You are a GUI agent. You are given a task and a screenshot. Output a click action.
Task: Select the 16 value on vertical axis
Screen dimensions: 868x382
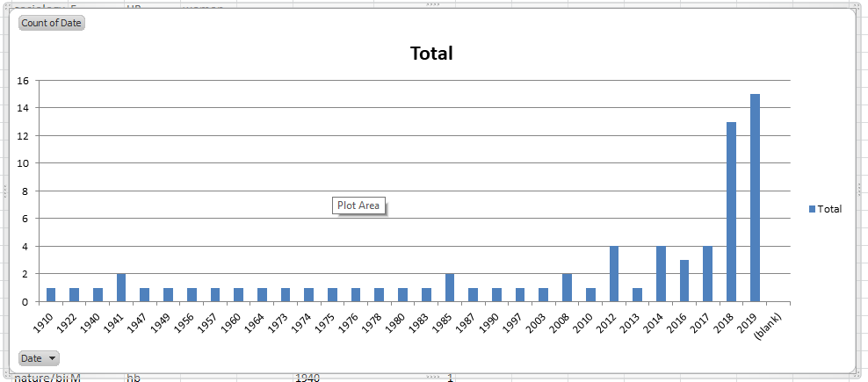[x=23, y=81]
